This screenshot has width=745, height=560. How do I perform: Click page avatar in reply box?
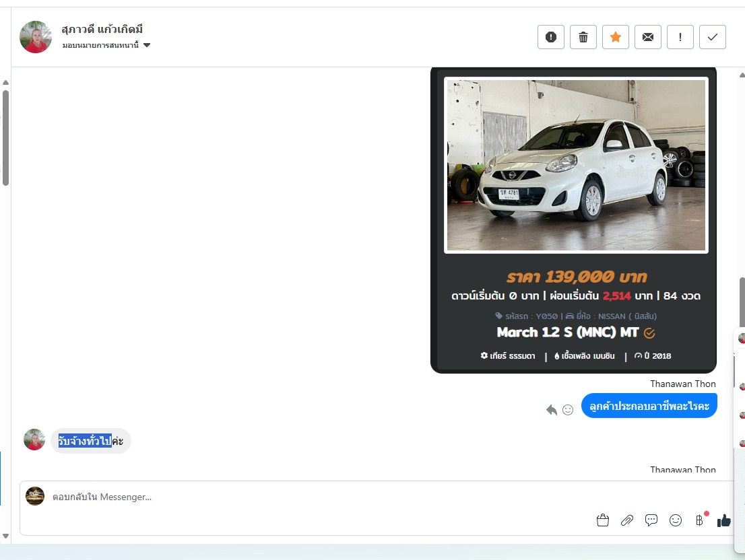click(x=34, y=496)
